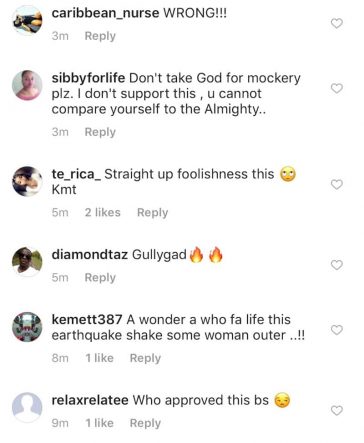The image size is (364, 443).
Task: Reply to te_rica_ comment
Action: (152, 213)
